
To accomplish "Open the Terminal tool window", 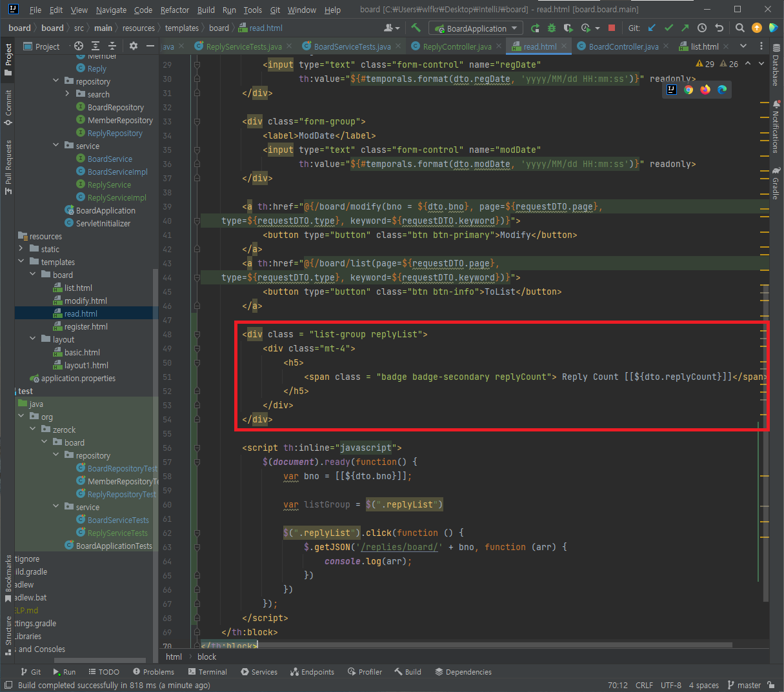I will click(206, 671).
